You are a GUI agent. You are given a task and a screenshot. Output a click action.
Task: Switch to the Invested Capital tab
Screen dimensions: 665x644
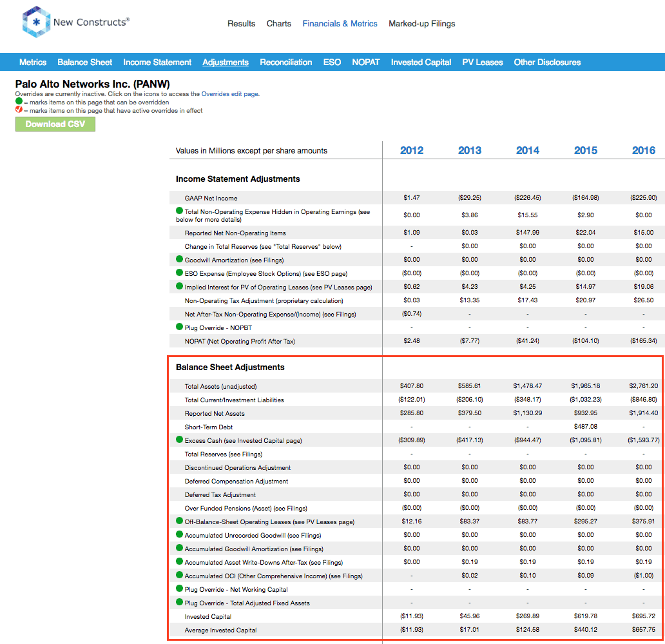(x=421, y=63)
